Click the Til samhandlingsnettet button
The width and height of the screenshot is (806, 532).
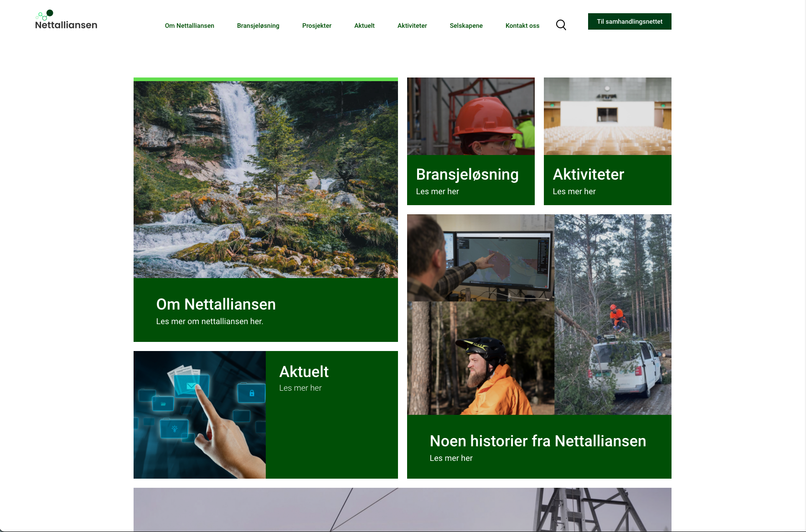click(630, 21)
